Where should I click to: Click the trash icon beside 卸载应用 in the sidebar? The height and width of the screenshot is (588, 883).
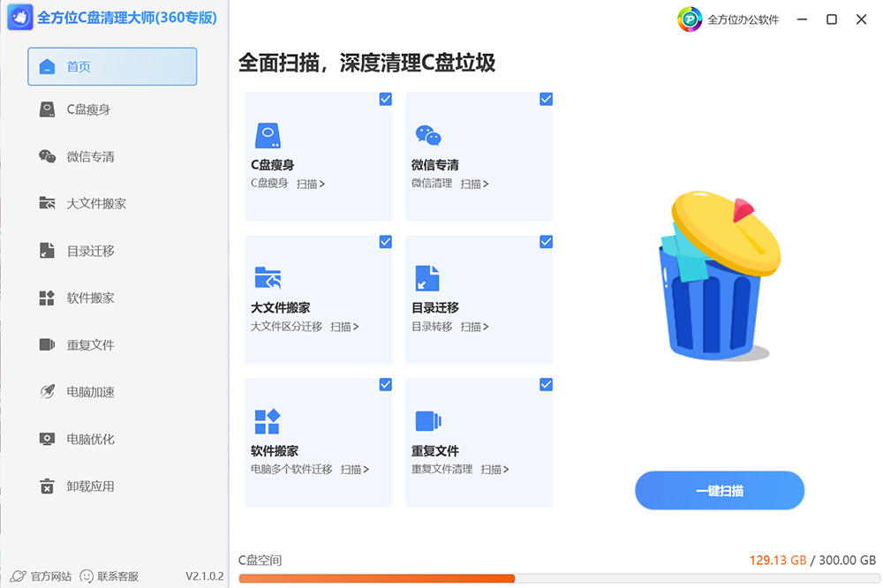pos(48,486)
